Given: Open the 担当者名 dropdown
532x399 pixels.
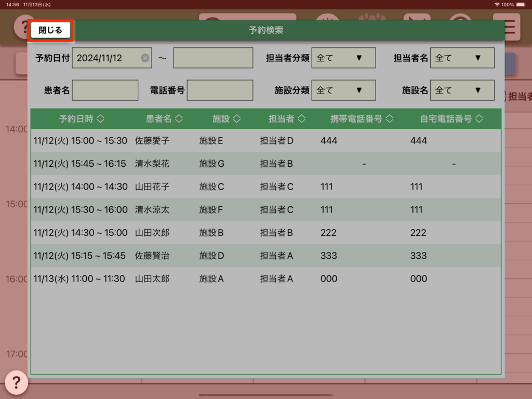Looking at the screenshot, I should pos(462,58).
